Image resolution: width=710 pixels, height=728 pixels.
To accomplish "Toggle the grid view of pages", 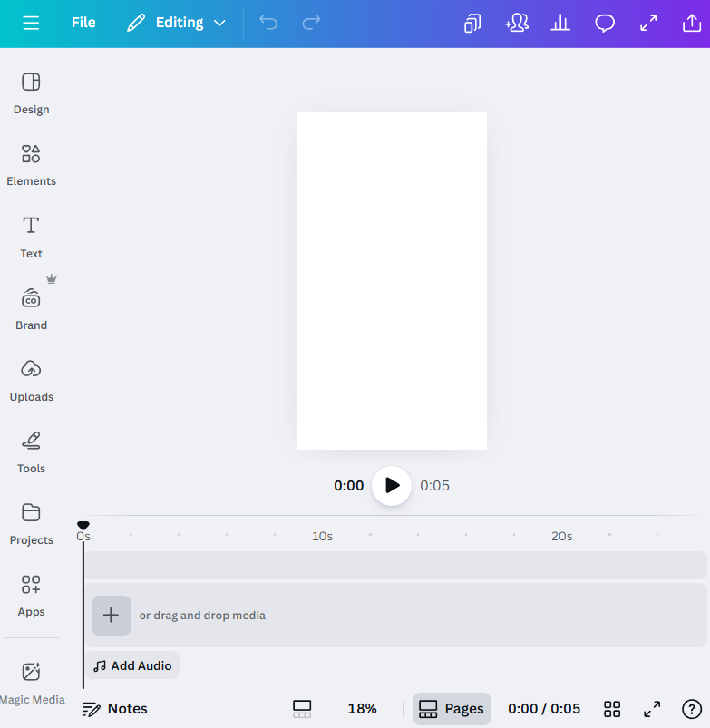I will tap(612, 709).
